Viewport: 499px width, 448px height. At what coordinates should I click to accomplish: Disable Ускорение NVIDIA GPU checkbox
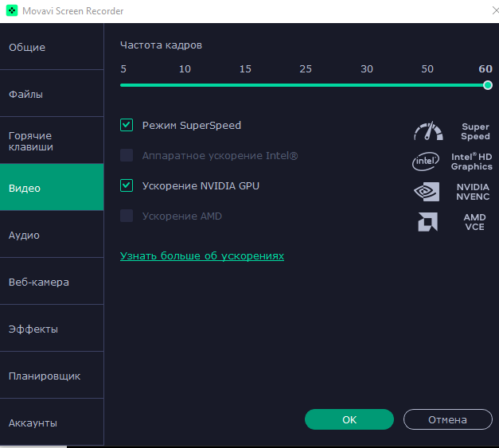coord(127,185)
